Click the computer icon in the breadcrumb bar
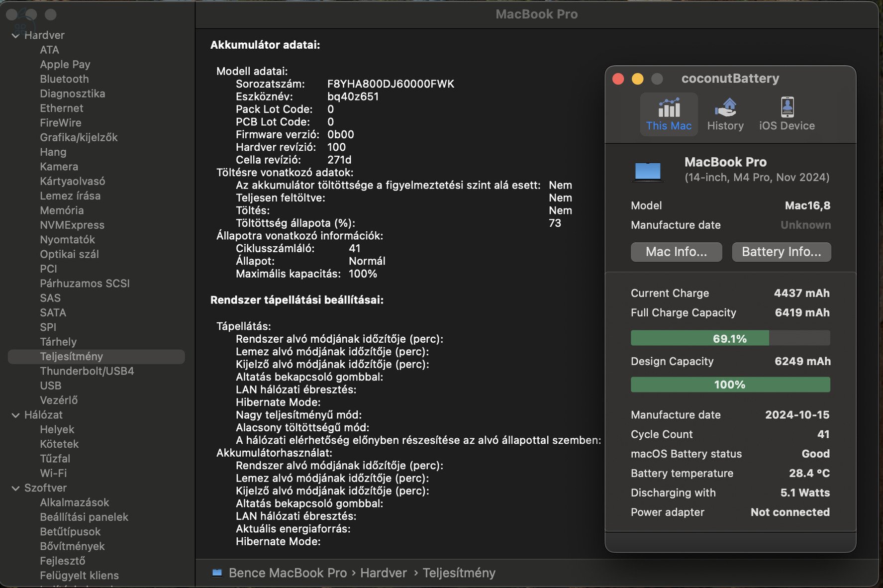 pyautogui.click(x=217, y=573)
